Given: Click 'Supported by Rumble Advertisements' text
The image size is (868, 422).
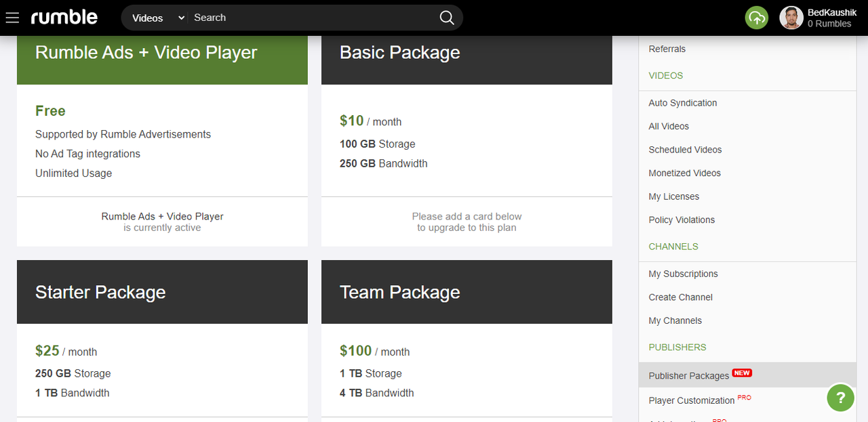Looking at the screenshot, I should [x=123, y=134].
